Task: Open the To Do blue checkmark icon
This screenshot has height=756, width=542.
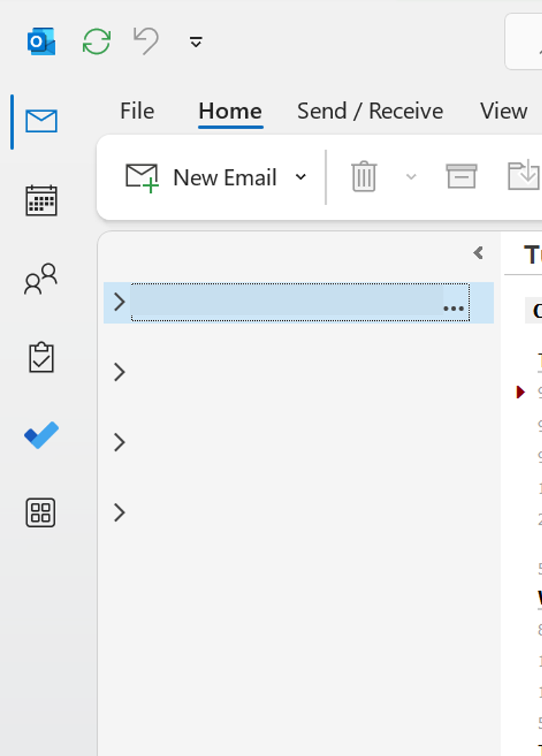Action: pos(41,435)
